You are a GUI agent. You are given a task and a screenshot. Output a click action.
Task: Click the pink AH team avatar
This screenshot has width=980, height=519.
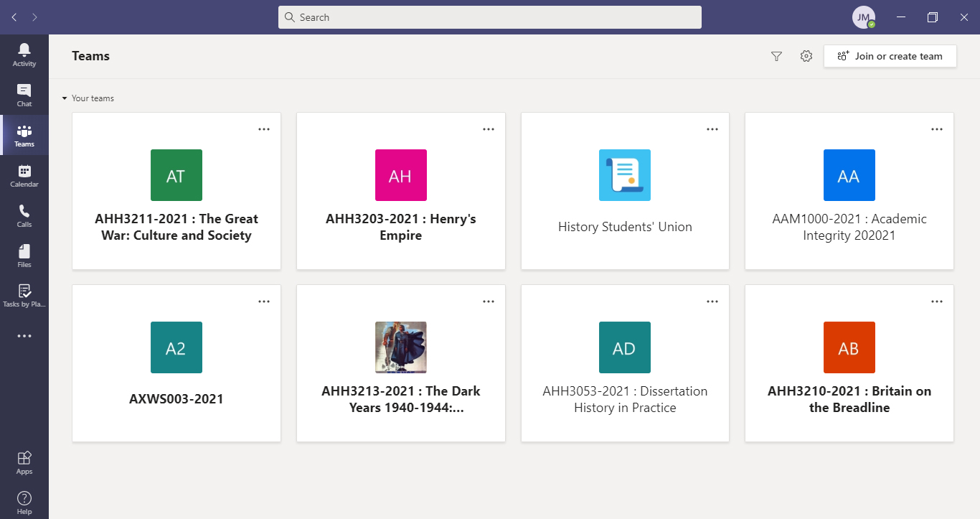401,175
